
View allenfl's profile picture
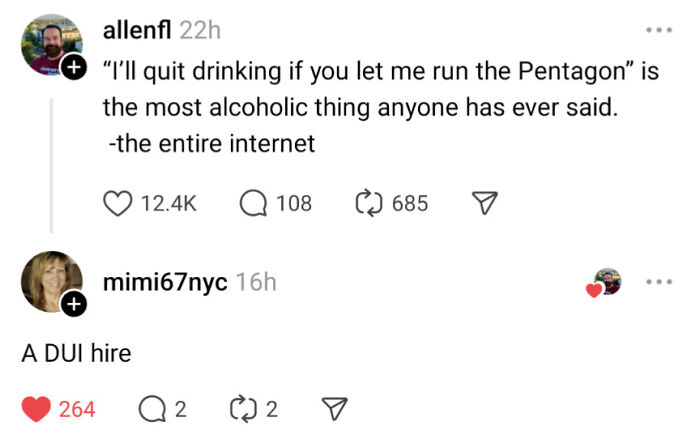point(49,44)
